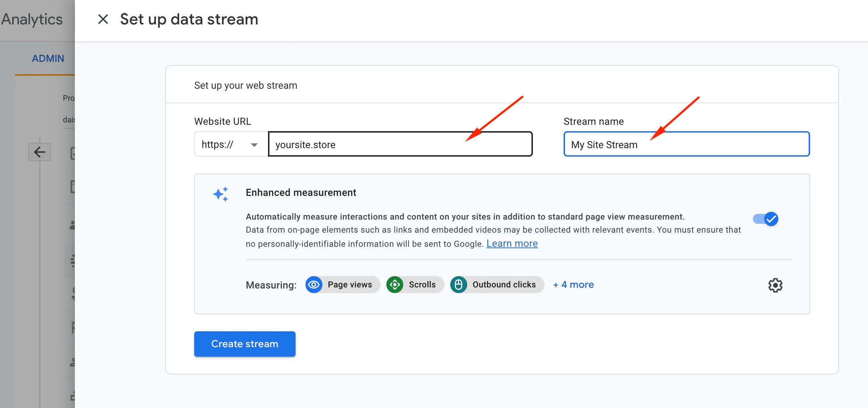The height and width of the screenshot is (408, 868).
Task: Open the Learn more link
Action: point(512,244)
